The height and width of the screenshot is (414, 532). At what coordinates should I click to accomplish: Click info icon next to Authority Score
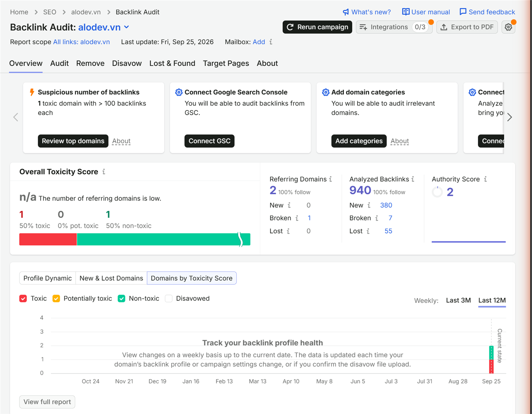tap(485, 179)
